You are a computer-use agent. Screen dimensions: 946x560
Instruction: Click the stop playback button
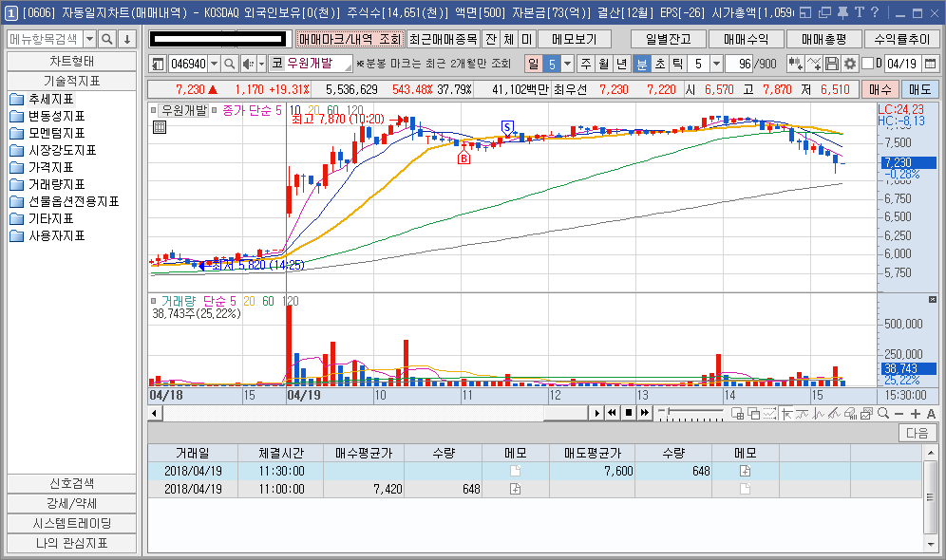(628, 413)
